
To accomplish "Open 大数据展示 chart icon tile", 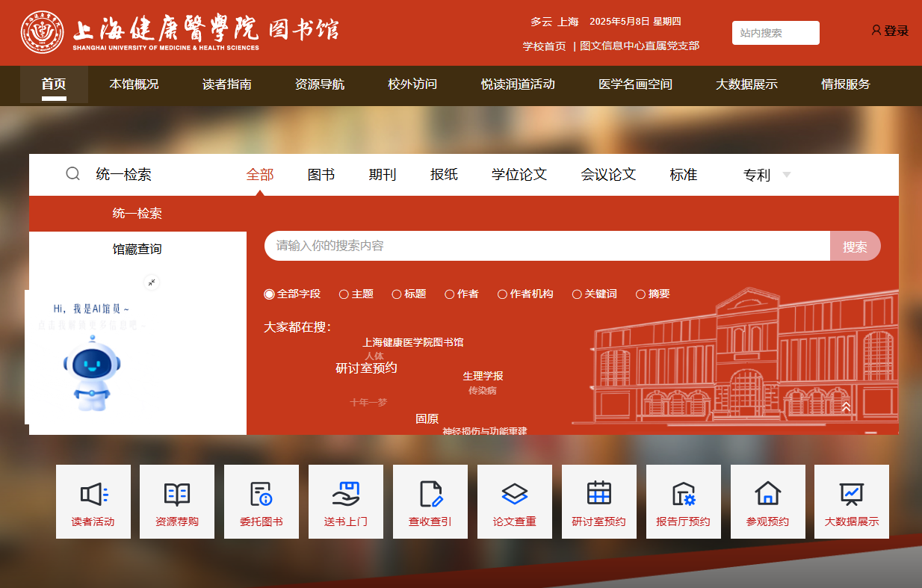I will [x=851, y=494].
